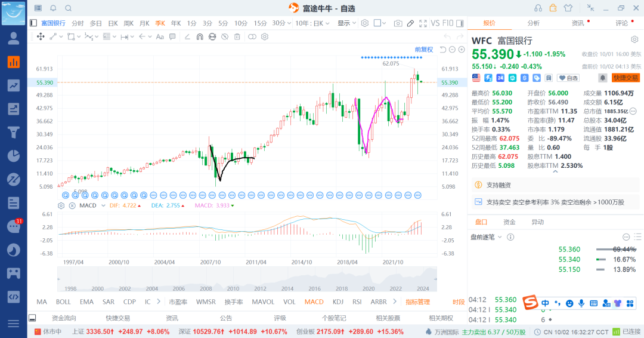The width and height of the screenshot is (644, 338).
Task: Open the messages icon with 31 badge
Action: pos(14,226)
